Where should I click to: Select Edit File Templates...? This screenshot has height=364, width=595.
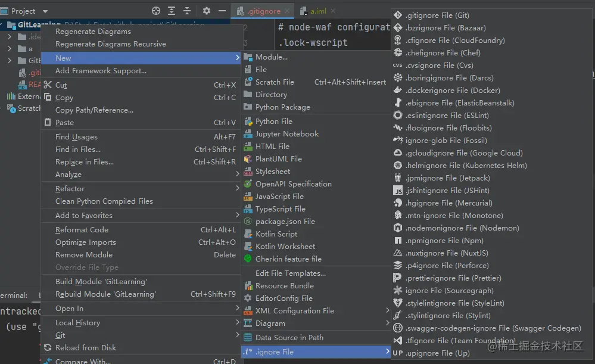point(316,273)
